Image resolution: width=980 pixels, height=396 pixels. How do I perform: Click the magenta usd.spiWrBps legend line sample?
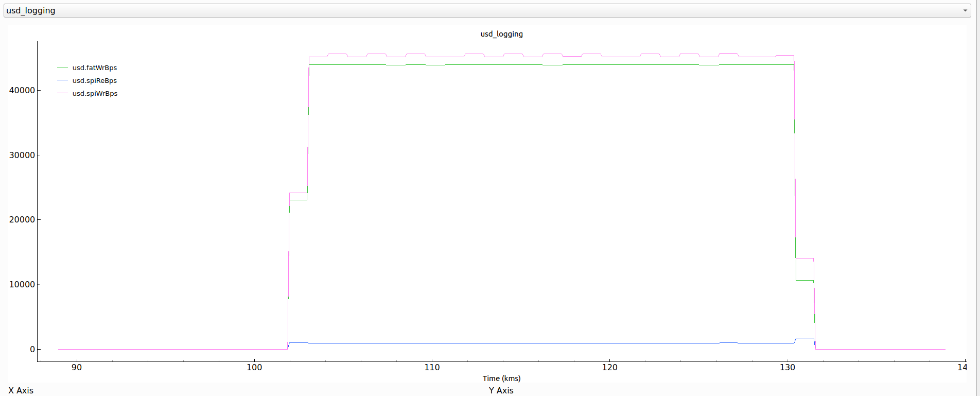pyautogui.click(x=62, y=93)
